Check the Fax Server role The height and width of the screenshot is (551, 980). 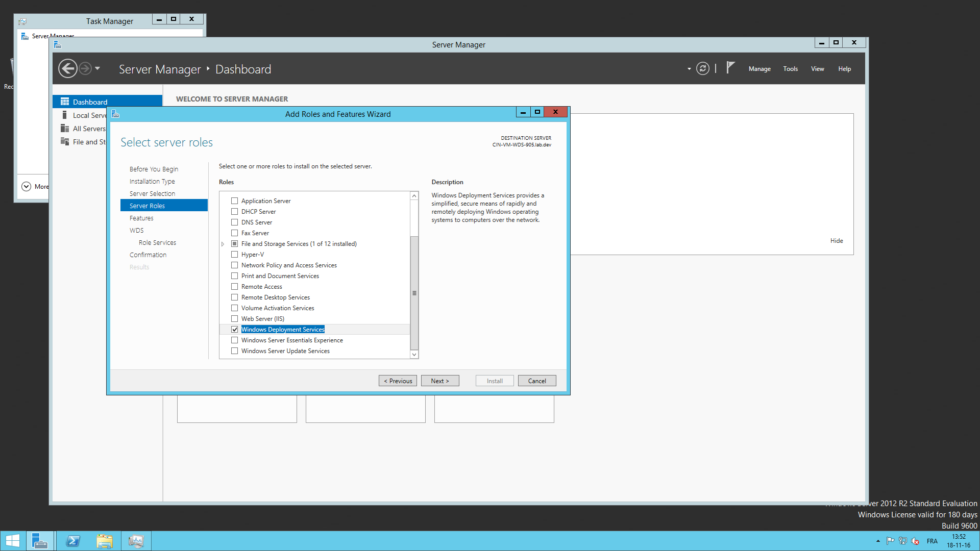(235, 233)
